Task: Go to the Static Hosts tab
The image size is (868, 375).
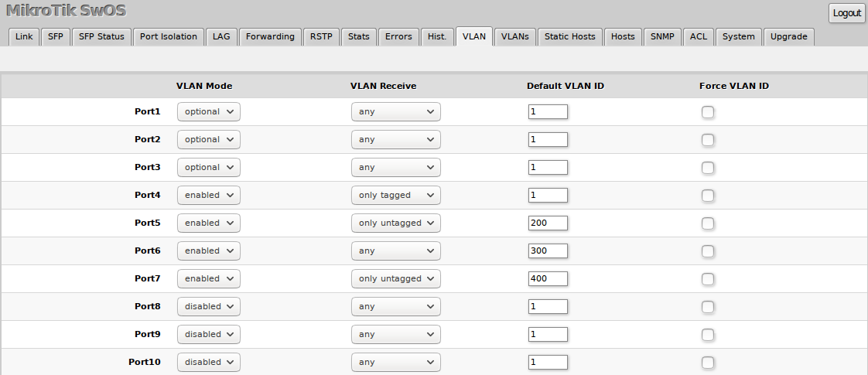Action: click(x=570, y=36)
